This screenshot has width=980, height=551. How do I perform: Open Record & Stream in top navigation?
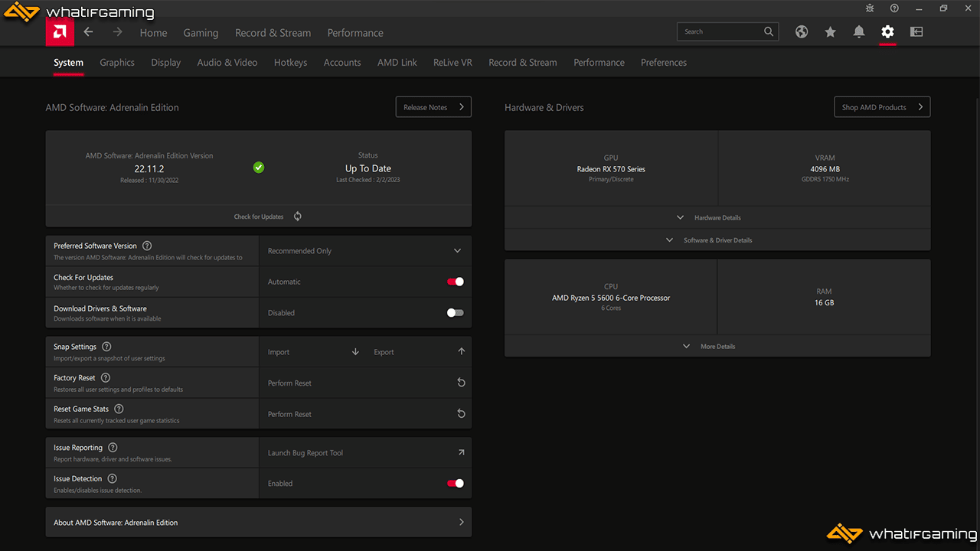pos(273,33)
